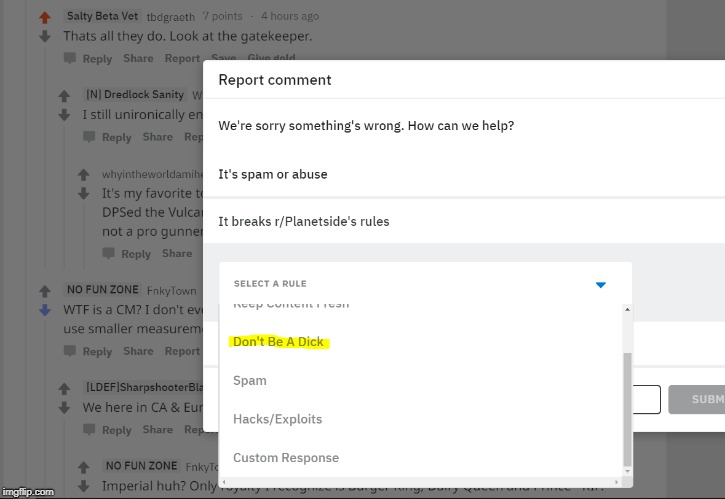The width and height of the screenshot is (725, 499).
Task: Upvote the tbdgraeth comment
Action: (44, 18)
